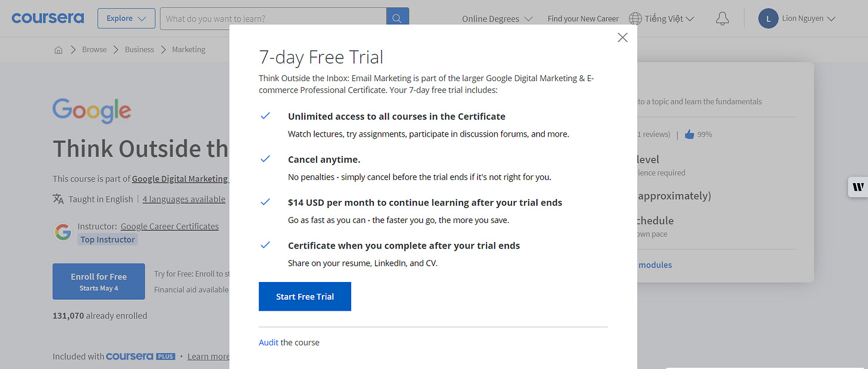Click the W floating side widget

pyautogui.click(x=858, y=187)
